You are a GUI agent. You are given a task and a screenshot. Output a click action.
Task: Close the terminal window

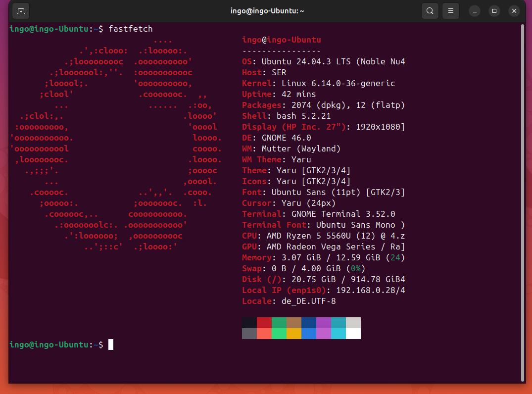coord(514,11)
